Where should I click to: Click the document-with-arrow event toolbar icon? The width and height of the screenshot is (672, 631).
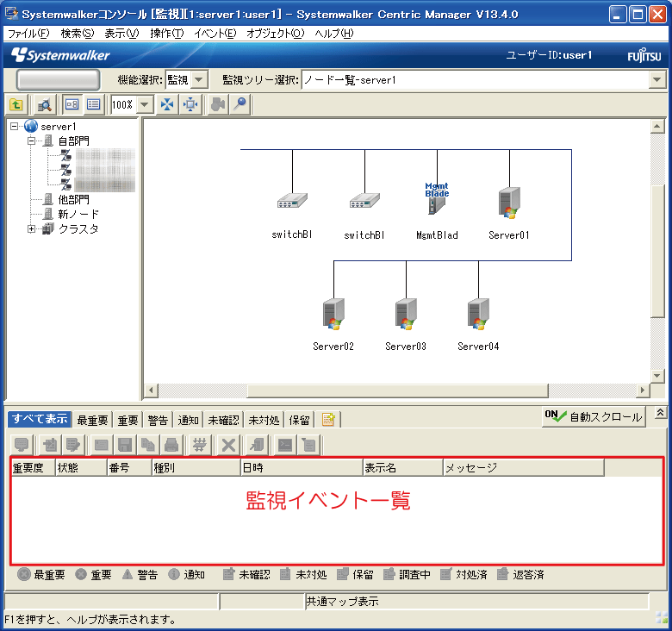(x=73, y=445)
